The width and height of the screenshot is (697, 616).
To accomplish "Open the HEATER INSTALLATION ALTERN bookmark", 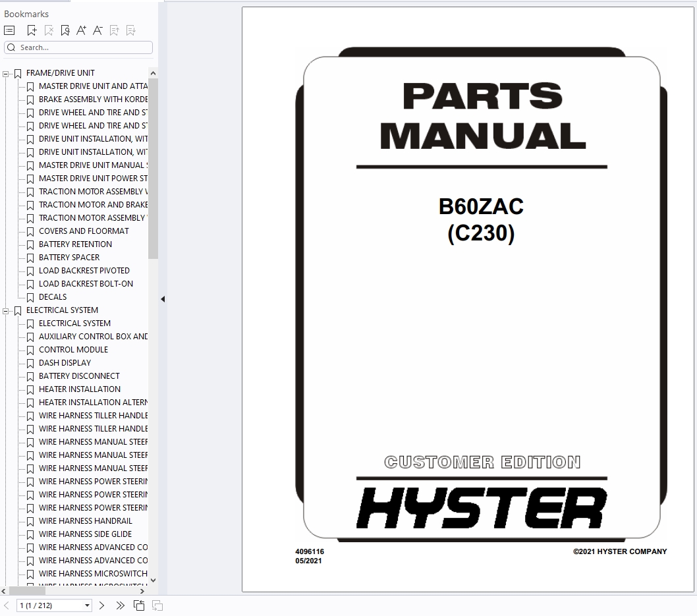I will point(93,403).
